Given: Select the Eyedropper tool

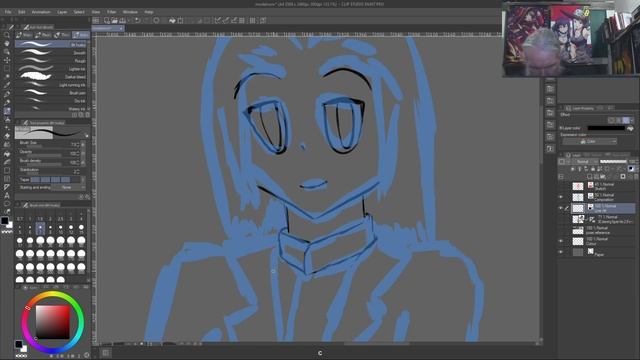Looking at the screenshot, I should pos(7,85).
